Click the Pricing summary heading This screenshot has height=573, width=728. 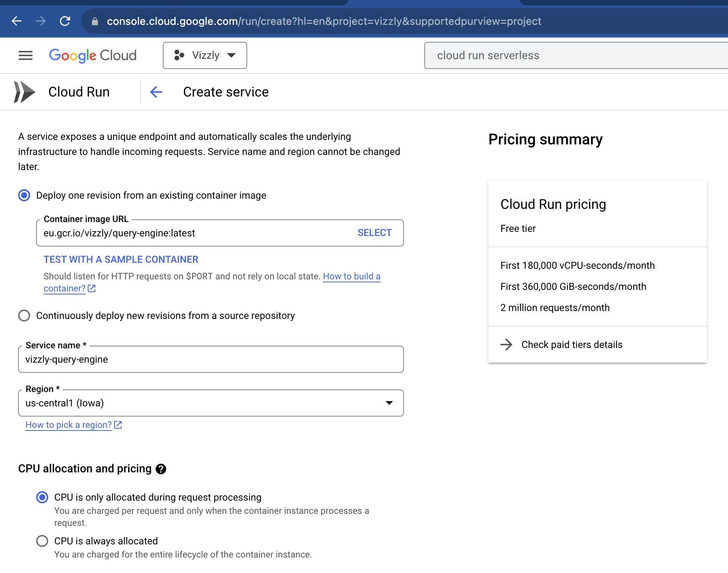coord(546,139)
